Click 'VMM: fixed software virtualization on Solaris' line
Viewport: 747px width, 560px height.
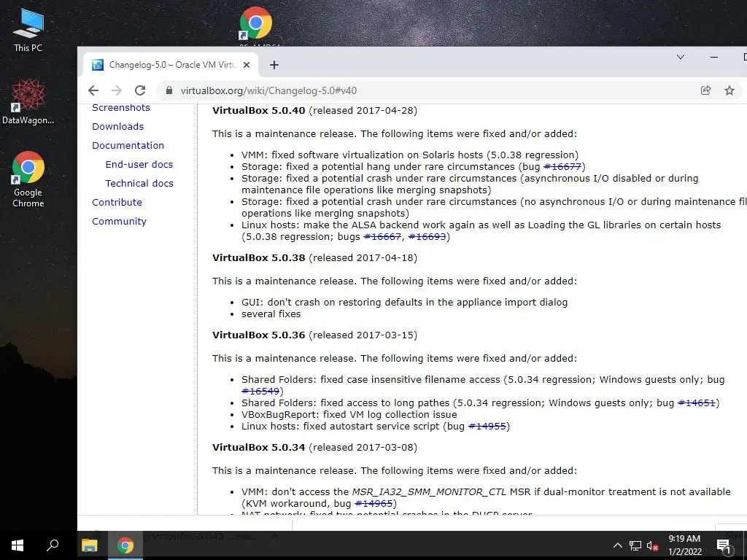[x=410, y=155]
